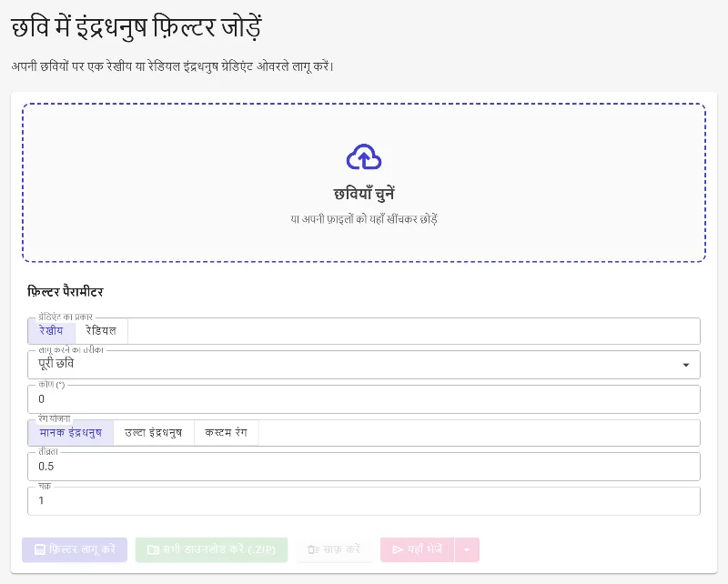Select the रेखीय gradient type

(x=51, y=331)
